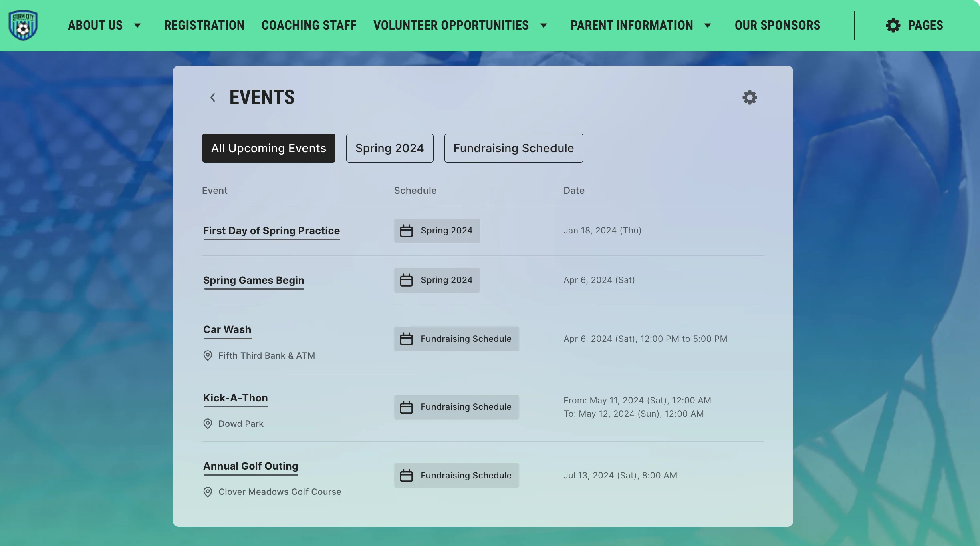
Task: Click Spring 2024 badge for Spring Games Begin
Action: (437, 280)
